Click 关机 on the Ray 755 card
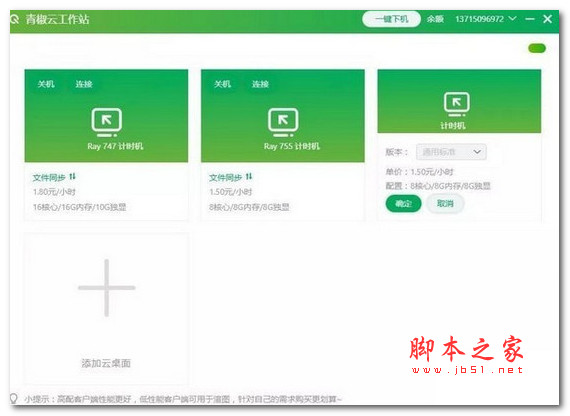The image size is (570, 416). (x=222, y=84)
